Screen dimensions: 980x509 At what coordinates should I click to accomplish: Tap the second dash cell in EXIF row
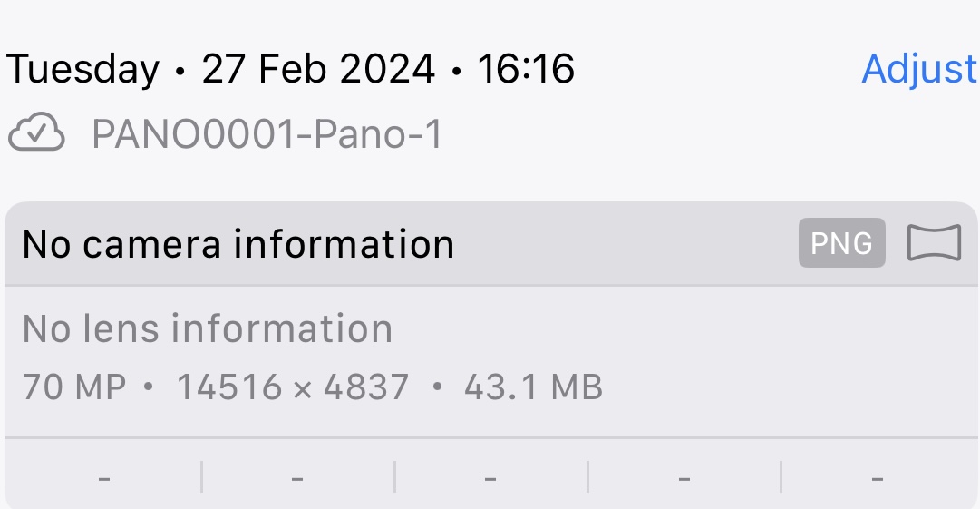pyautogui.click(x=297, y=479)
